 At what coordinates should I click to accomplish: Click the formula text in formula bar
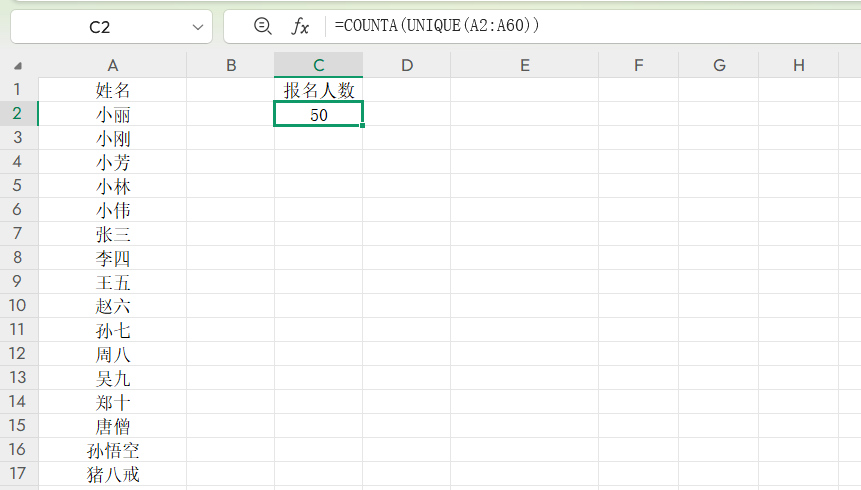pos(437,27)
